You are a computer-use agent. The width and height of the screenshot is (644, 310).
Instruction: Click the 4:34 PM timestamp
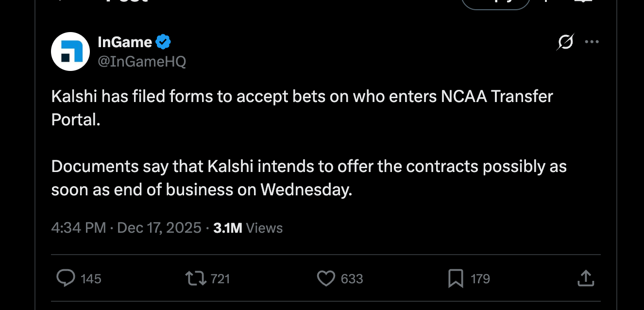click(78, 228)
